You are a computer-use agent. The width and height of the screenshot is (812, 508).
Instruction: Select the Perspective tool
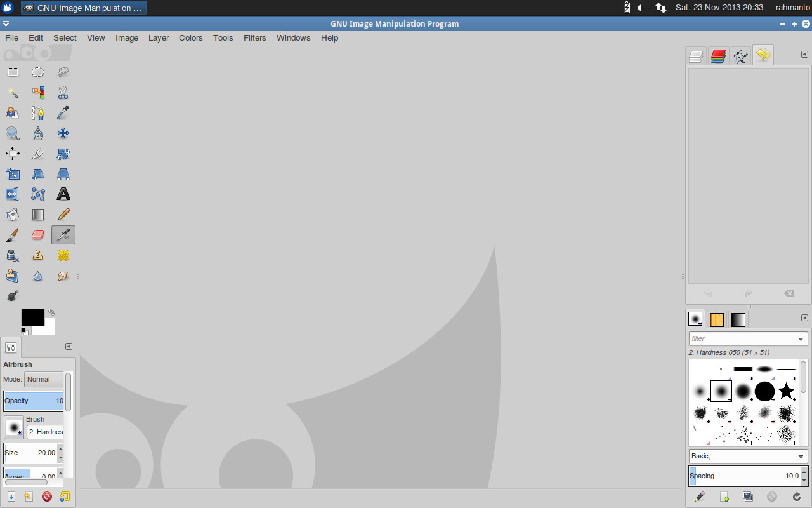63,174
